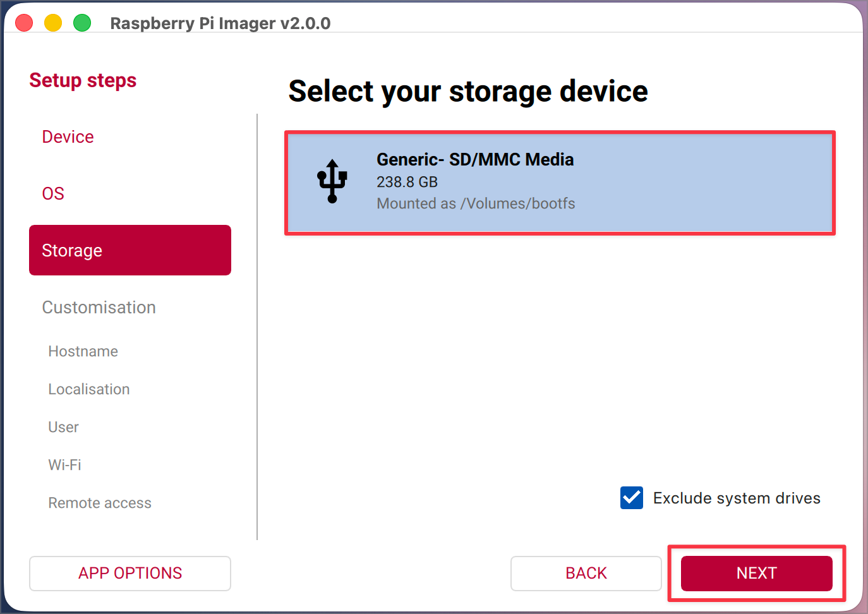868x614 pixels.
Task: Open the Localisation settings step
Action: (88, 389)
